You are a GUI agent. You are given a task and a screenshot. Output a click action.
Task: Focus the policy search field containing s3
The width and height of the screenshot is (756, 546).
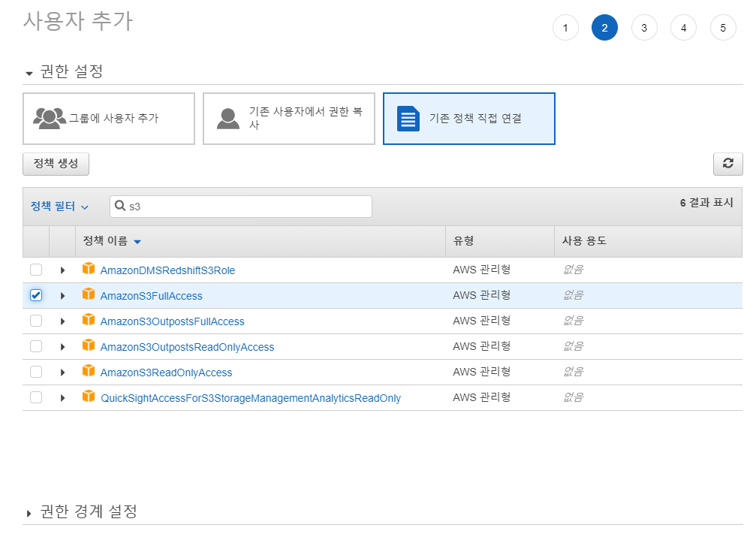pos(241,207)
